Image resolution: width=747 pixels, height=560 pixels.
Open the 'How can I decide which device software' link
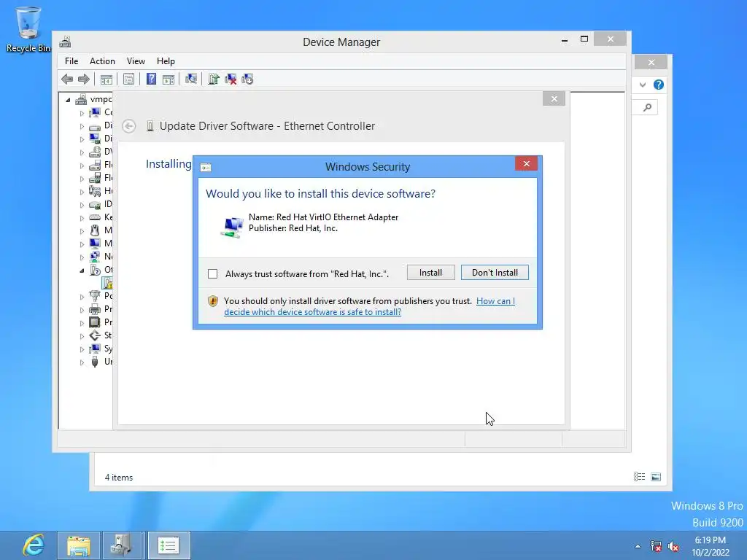(x=369, y=307)
